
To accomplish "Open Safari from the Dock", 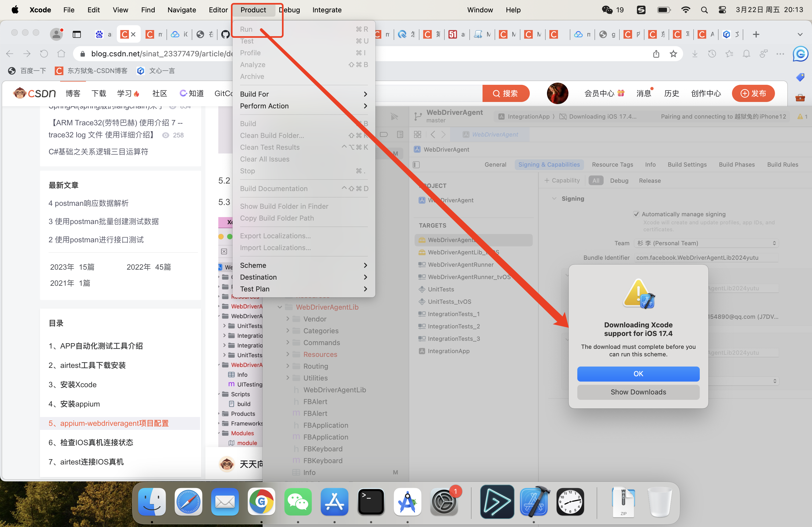I will tap(188, 502).
